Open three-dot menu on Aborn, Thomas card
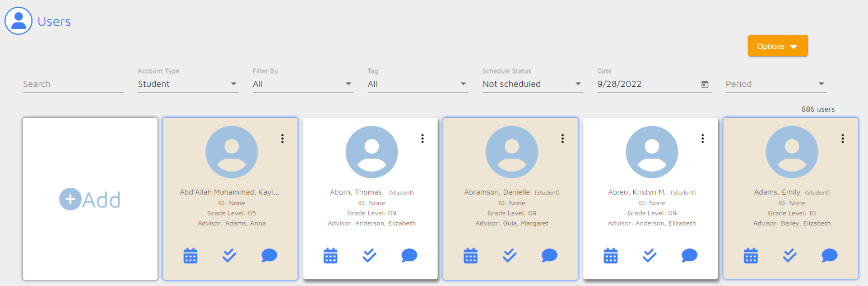The width and height of the screenshot is (868, 286). 422,139
